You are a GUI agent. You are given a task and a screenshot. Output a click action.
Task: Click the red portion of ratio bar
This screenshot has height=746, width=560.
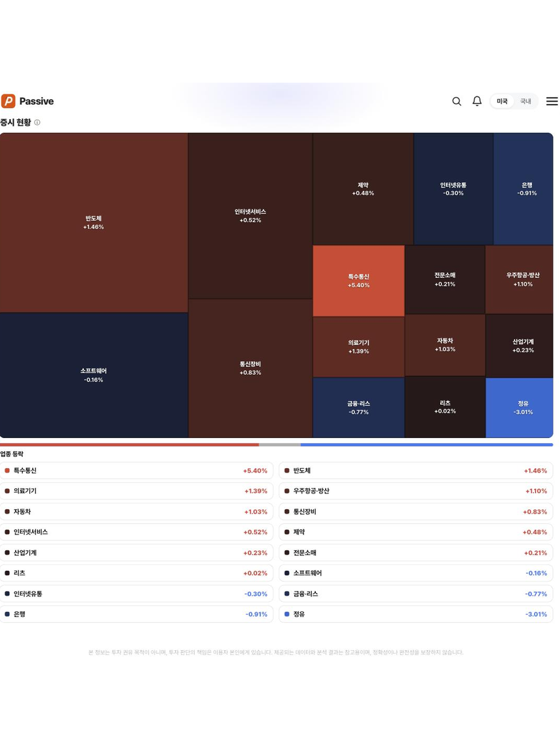pyautogui.click(x=130, y=445)
